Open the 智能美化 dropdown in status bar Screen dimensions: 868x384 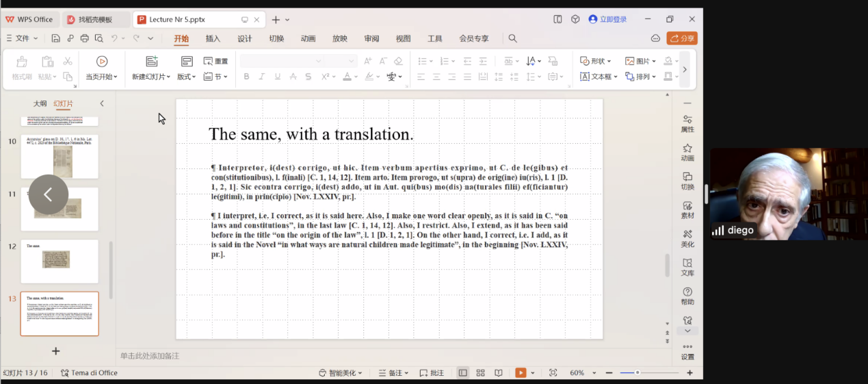tap(343, 373)
